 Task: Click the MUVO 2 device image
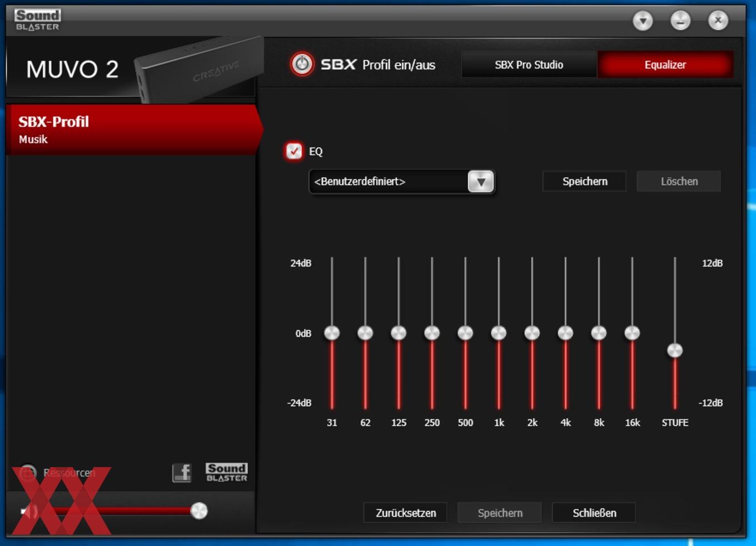click(x=199, y=71)
